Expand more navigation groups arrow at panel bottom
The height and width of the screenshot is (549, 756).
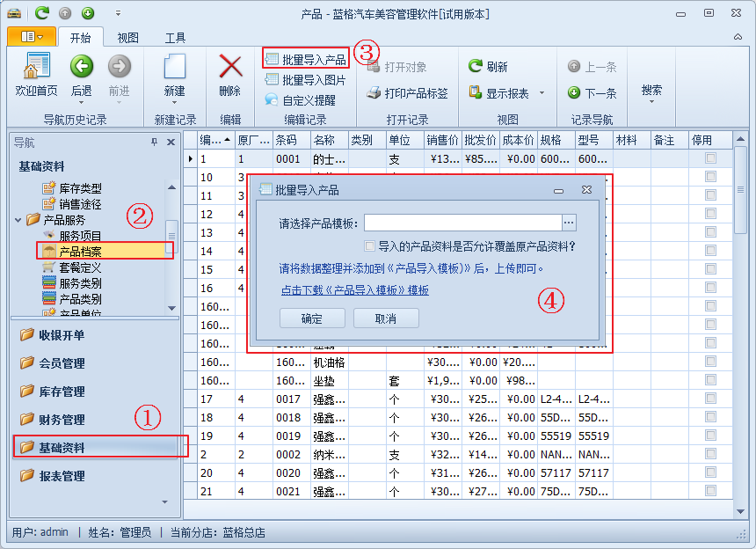[x=165, y=502]
